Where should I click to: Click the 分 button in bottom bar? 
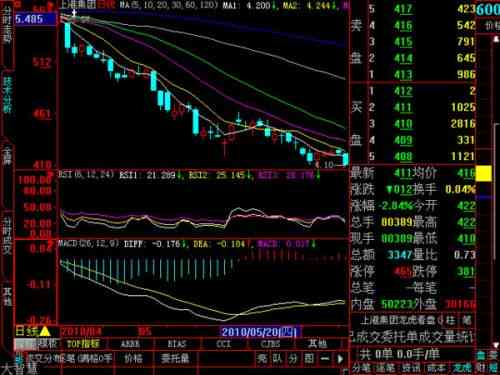[293, 359]
